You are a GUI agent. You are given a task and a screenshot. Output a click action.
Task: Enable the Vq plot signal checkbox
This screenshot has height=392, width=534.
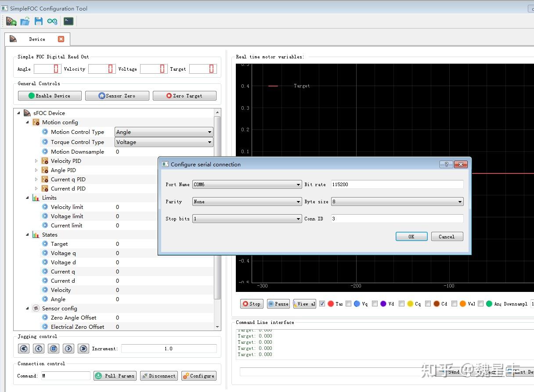(x=348, y=303)
